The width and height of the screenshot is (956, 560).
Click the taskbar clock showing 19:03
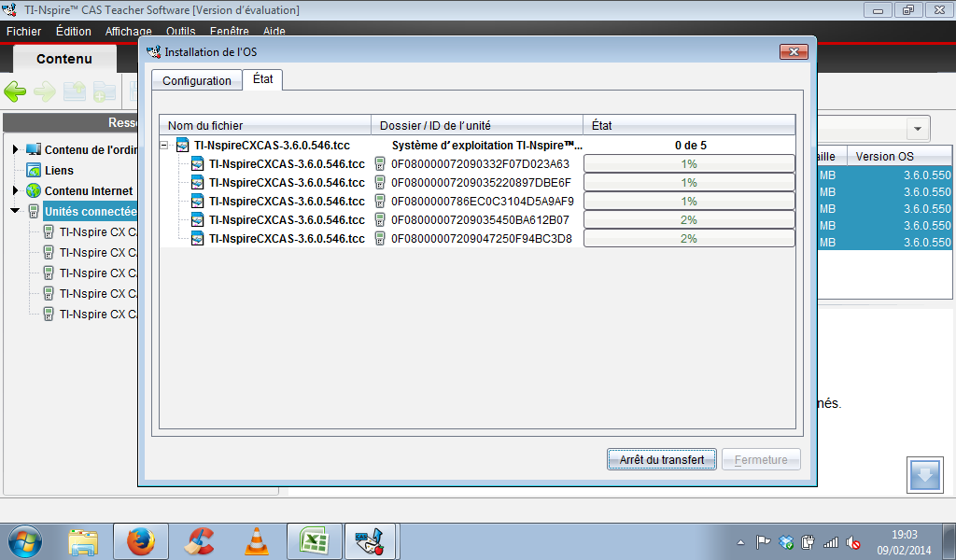click(904, 541)
